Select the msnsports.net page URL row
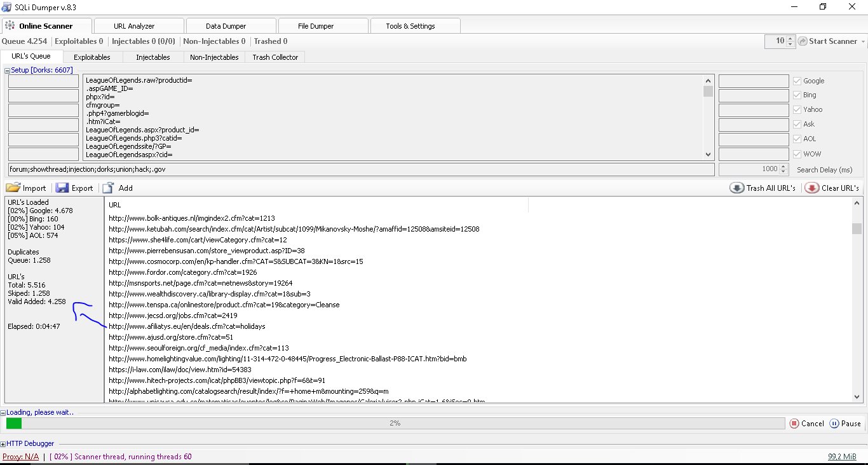This screenshot has height=465, width=868. [x=200, y=283]
